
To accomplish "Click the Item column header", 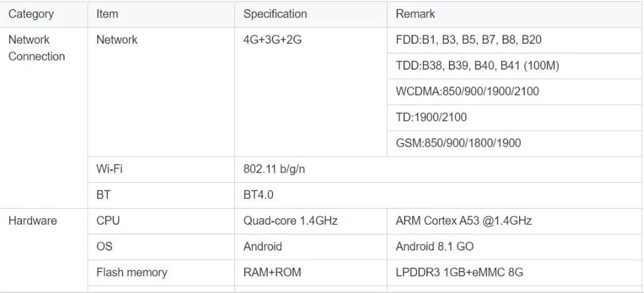I will (161, 14).
